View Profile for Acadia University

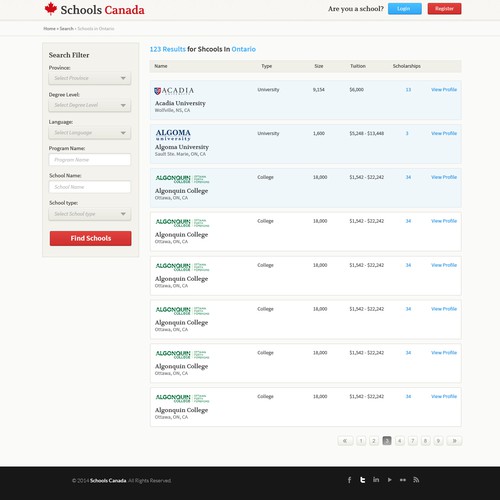[444, 90]
